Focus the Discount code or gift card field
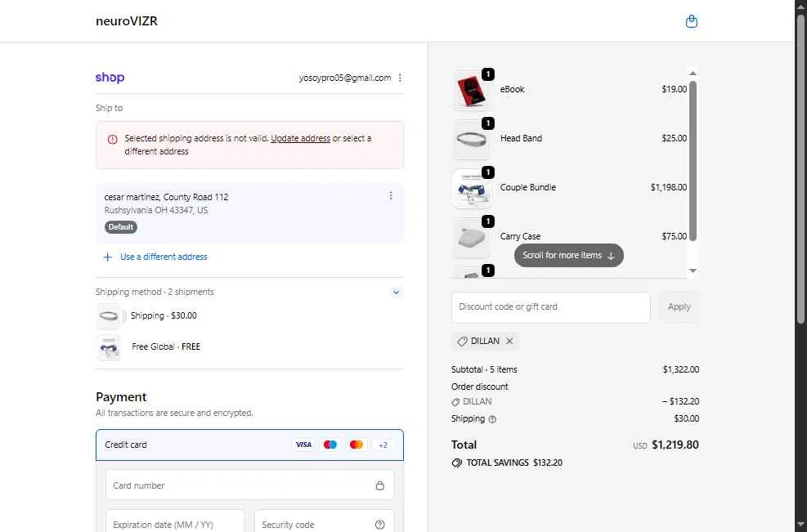This screenshot has height=532, width=807. [x=551, y=307]
